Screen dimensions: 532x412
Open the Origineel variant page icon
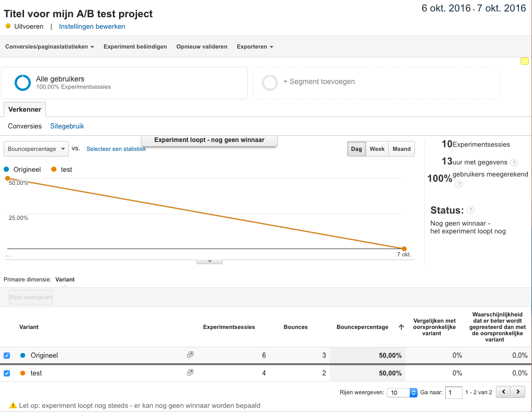[x=190, y=355]
